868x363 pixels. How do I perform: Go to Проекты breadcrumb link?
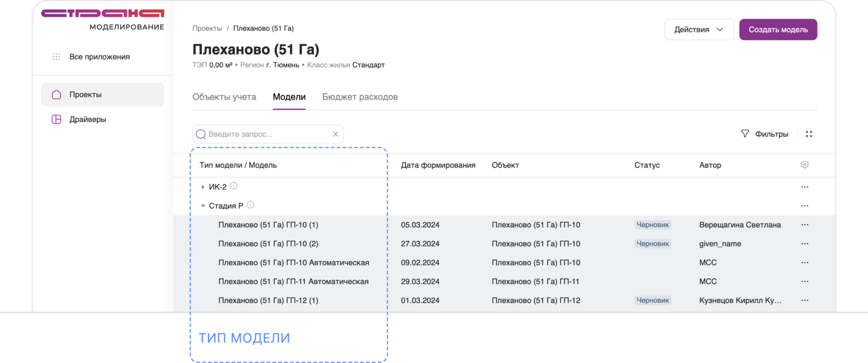pos(207,28)
